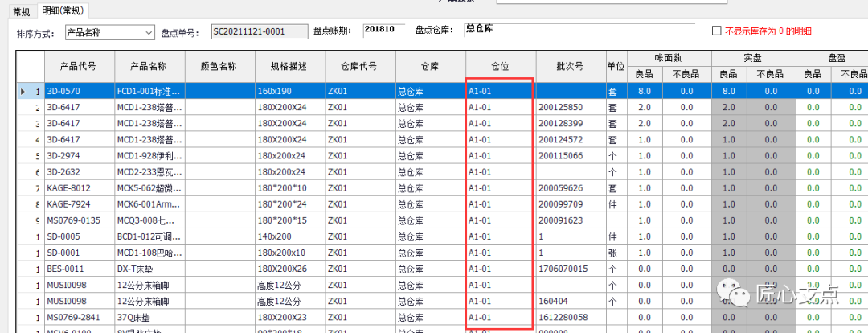Click the 仓位 column header

coord(499,66)
